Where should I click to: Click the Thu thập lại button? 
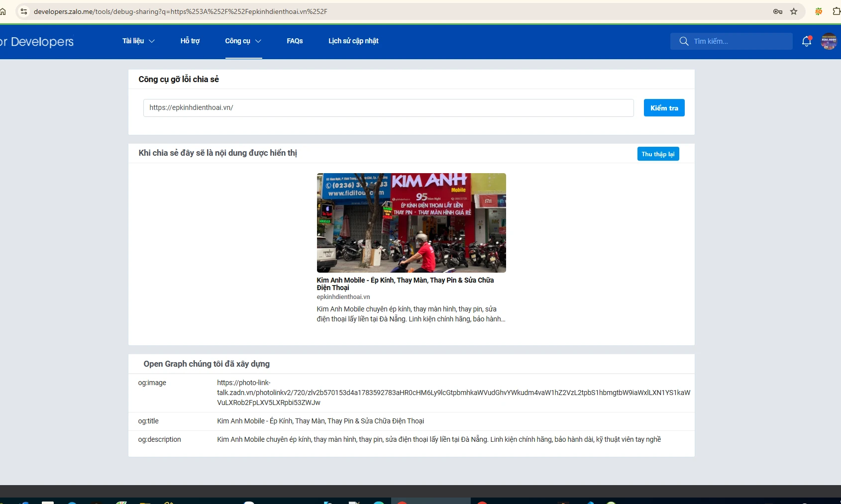tap(658, 154)
